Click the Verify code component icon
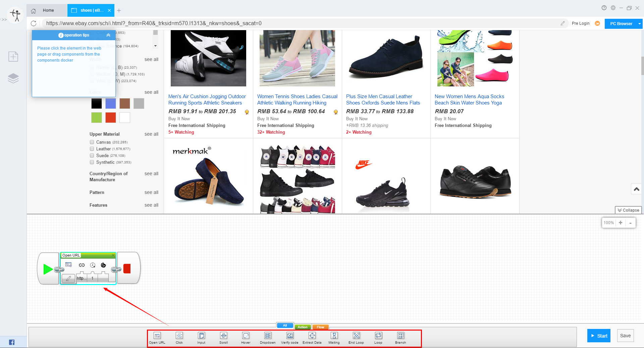The image size is (644, 348). click(290, 336)
